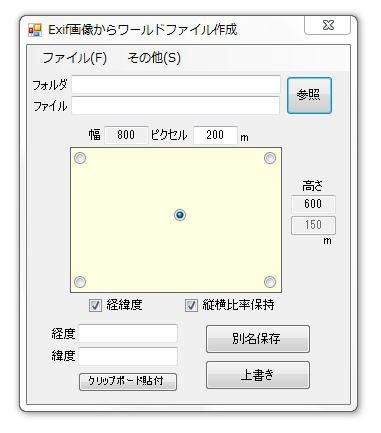Toggle the 経緯度 checkbox
The image size is (381, 433).
click(95, 305)
